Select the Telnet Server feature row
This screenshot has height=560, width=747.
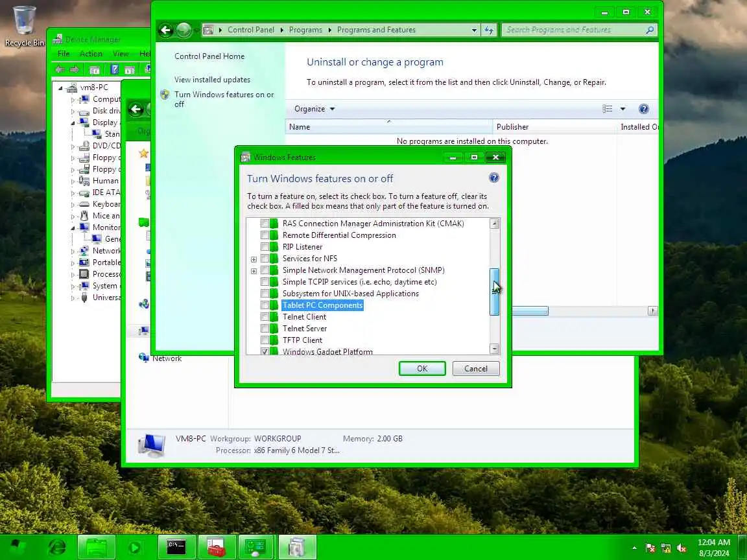304,328
